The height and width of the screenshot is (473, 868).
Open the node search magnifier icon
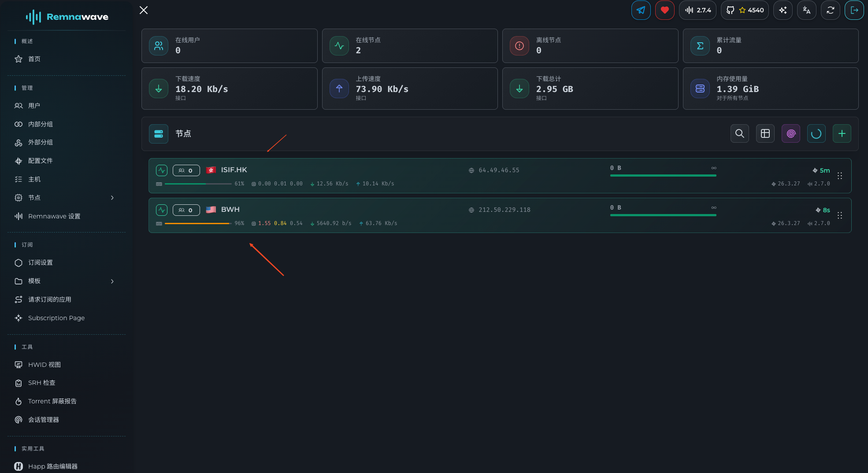click(740, 133)
